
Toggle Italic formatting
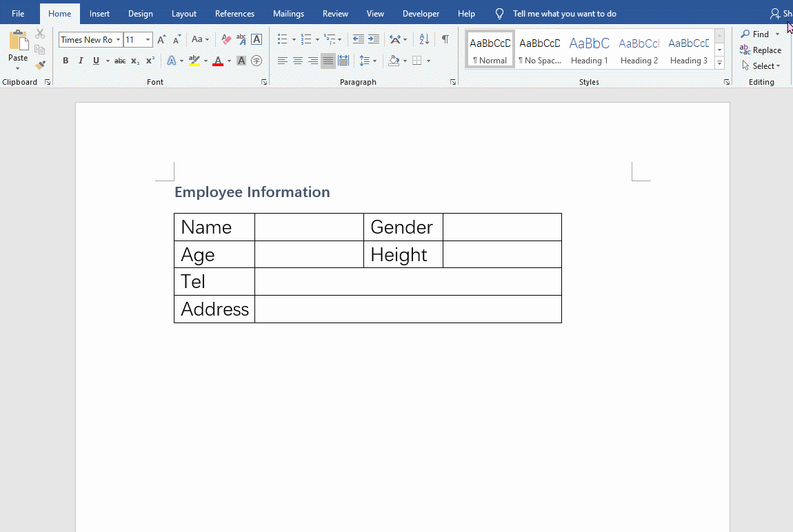click(81, 61)
